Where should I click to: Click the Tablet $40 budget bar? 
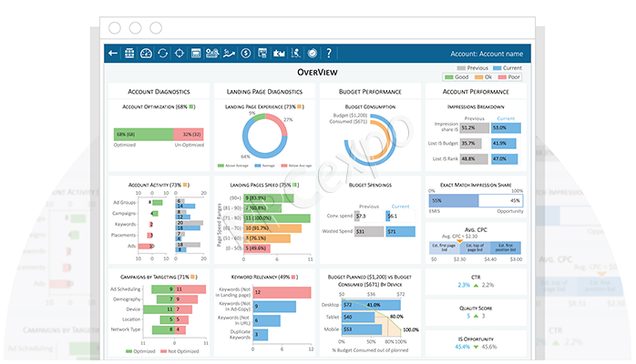click(x=358, y=317)
